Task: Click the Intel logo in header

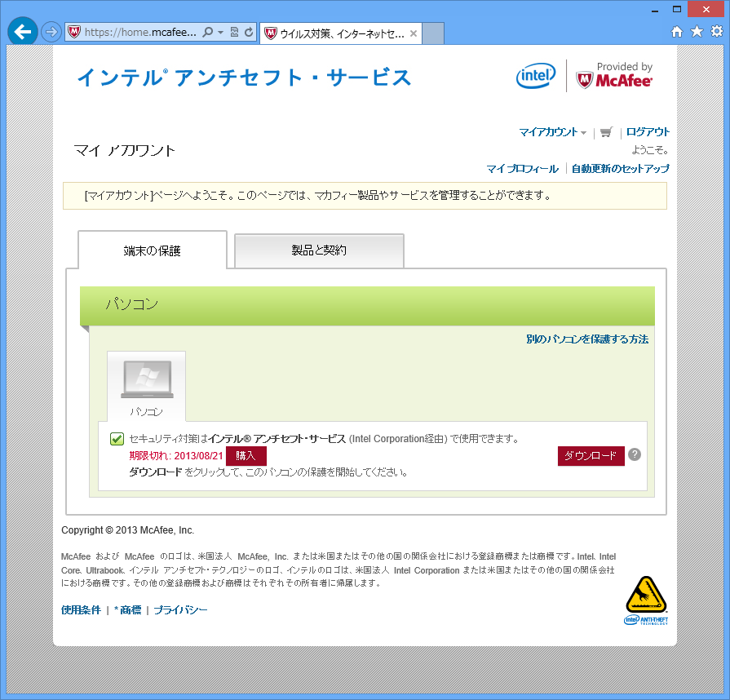Action: pos(536,75)
